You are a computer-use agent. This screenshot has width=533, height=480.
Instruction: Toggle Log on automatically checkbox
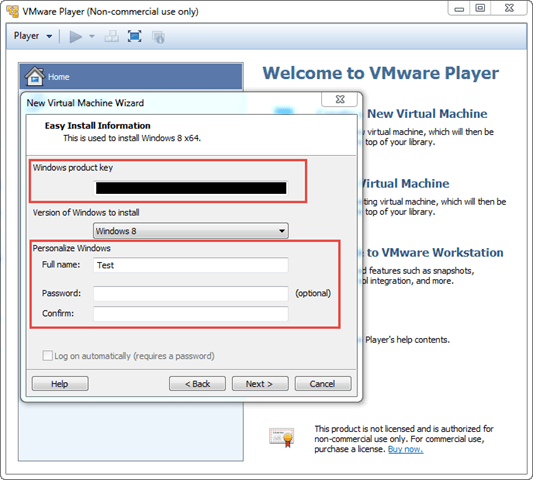pyautogui.click(x=47, y=356)
